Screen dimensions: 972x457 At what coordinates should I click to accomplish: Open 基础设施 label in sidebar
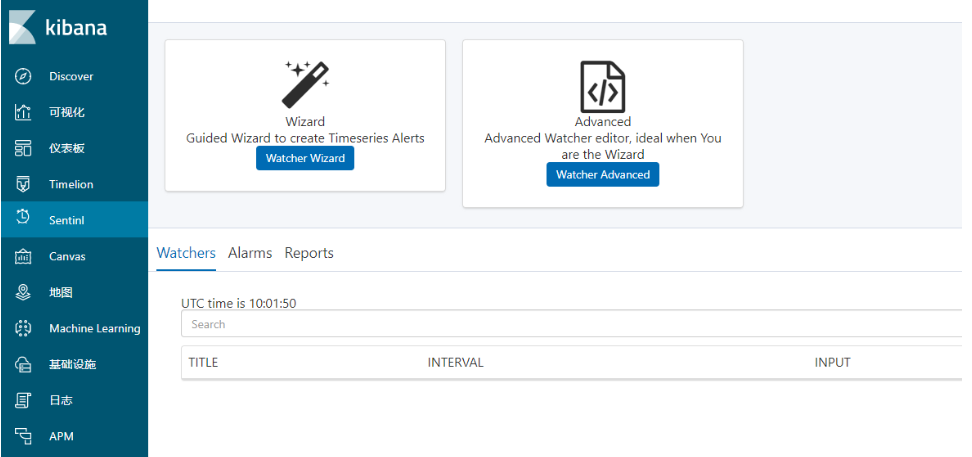[x=73, y=364]
